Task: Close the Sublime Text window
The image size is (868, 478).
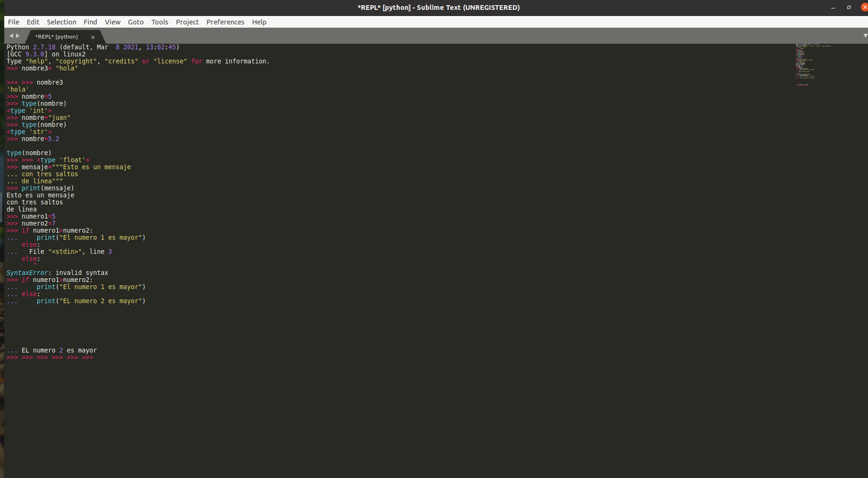Action: pos(864,8)
